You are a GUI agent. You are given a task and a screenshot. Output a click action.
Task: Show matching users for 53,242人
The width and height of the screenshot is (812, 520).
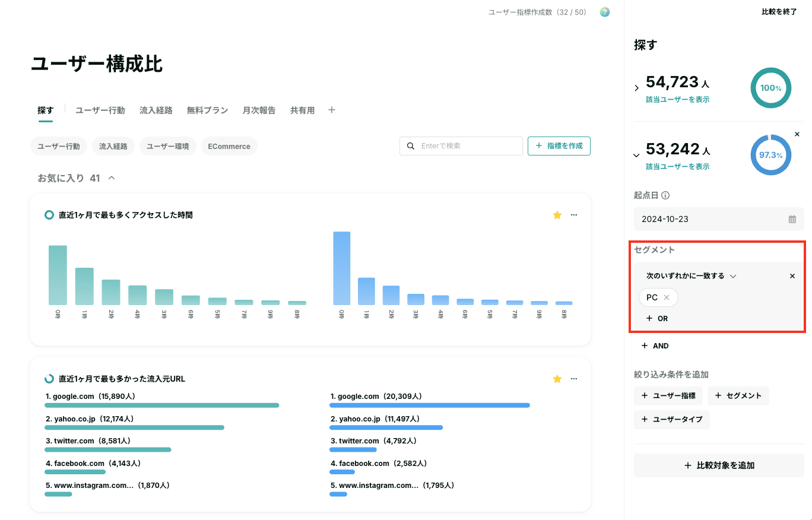pos(677,167)
